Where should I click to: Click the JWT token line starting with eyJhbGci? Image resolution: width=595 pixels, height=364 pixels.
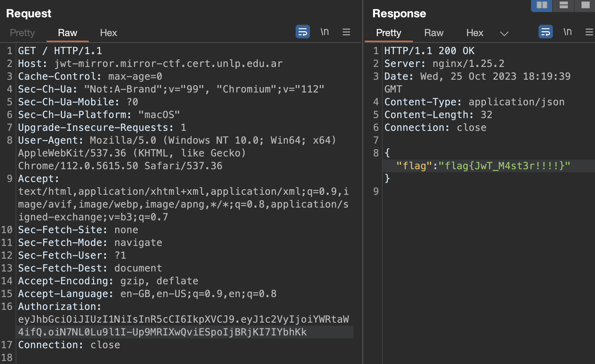coord(184,319)
